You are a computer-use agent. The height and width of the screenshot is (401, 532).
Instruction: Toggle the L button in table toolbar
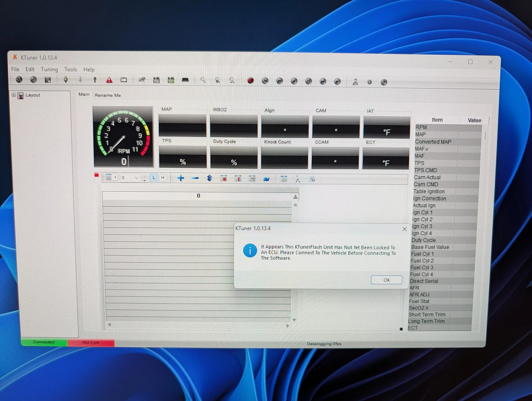point(154,178)
